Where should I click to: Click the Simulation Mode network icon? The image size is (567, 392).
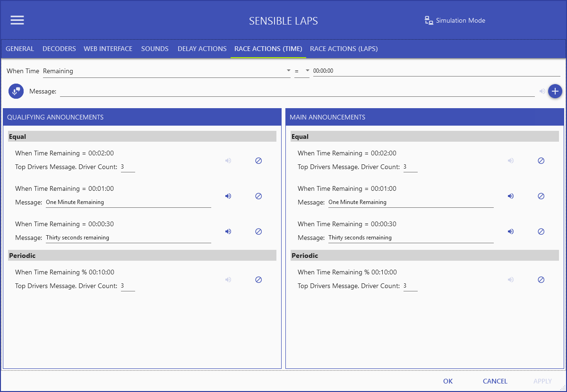coord(429,20)
